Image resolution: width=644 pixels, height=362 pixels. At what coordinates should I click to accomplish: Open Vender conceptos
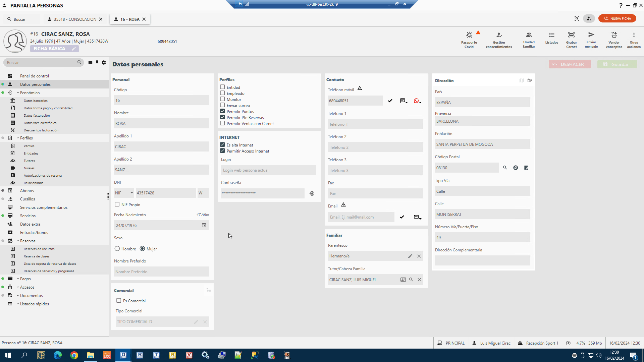coord(614,40)
